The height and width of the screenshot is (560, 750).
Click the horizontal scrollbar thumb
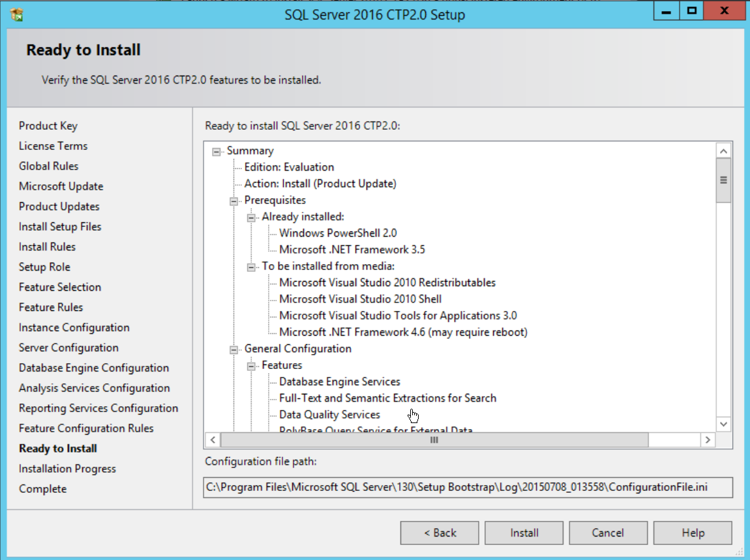click(x=434, y=440)
